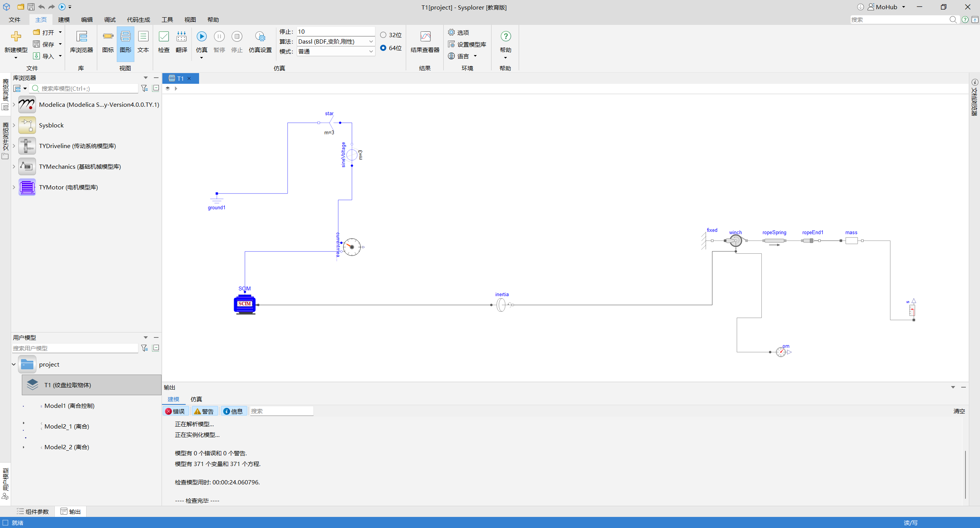Click the 停止 stop time input field

point(336,31)
